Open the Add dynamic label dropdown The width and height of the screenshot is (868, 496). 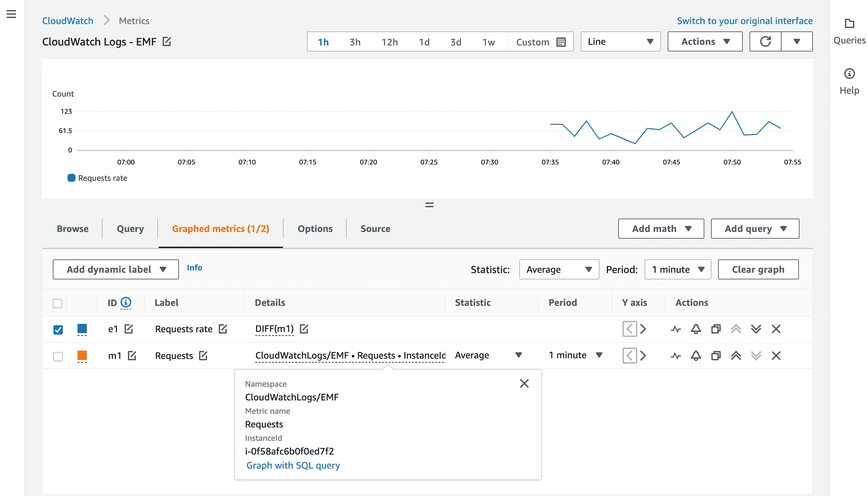[x=116, y=269]
